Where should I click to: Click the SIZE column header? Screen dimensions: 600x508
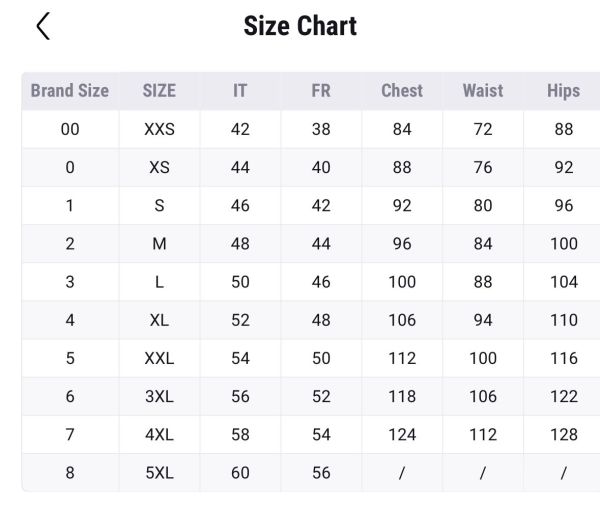click(x=159, y=91)
